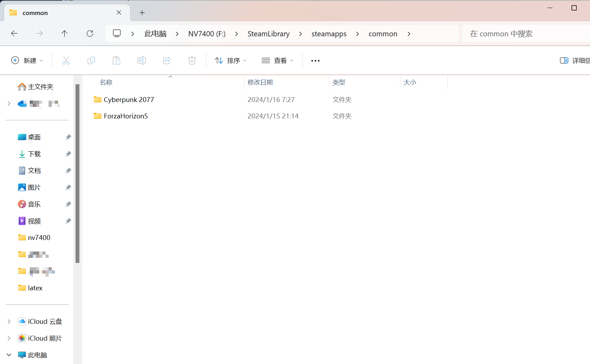Image resolution: width=590 pixels, height=364 pixels.
Task: Select the Cyberpunk 2077 folder
Action: click(129, 100)
